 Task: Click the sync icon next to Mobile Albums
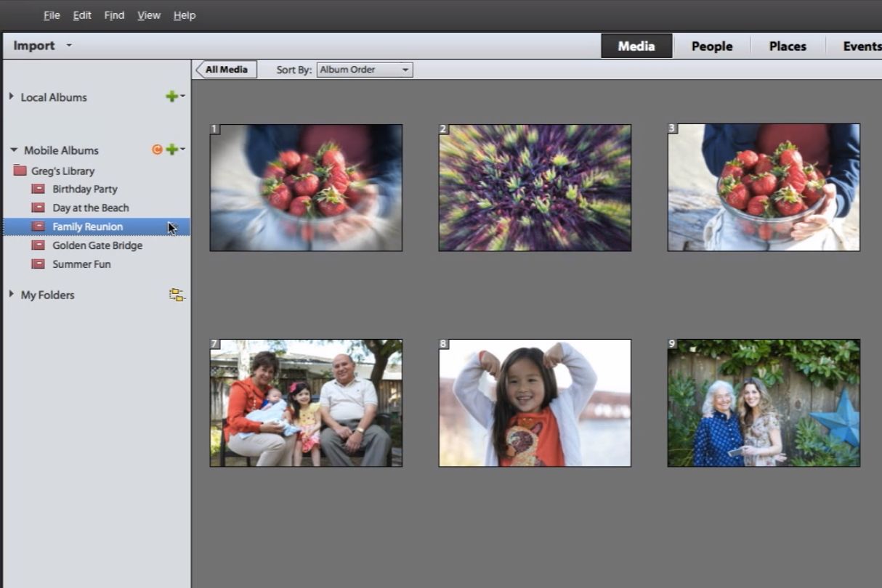click(157, 150)
